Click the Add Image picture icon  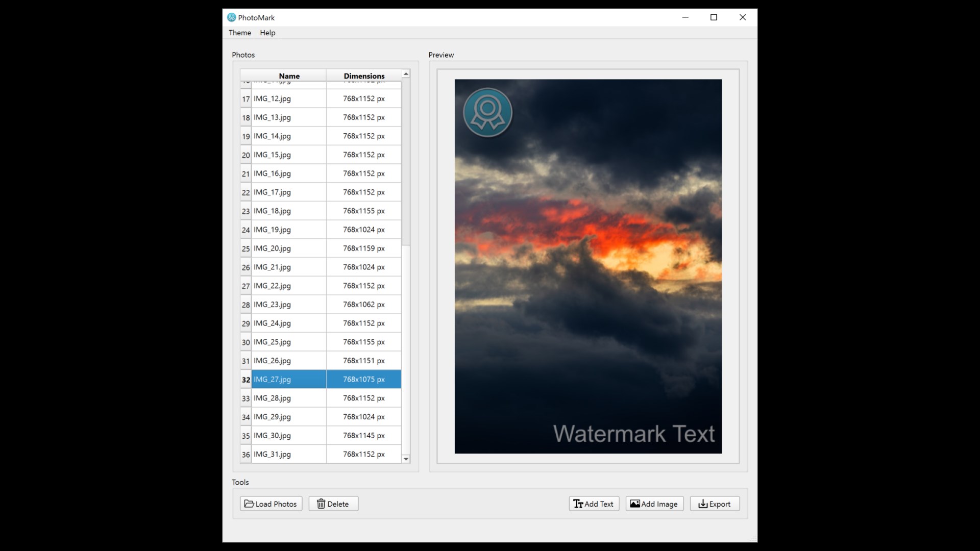click(x=634, y=504)
